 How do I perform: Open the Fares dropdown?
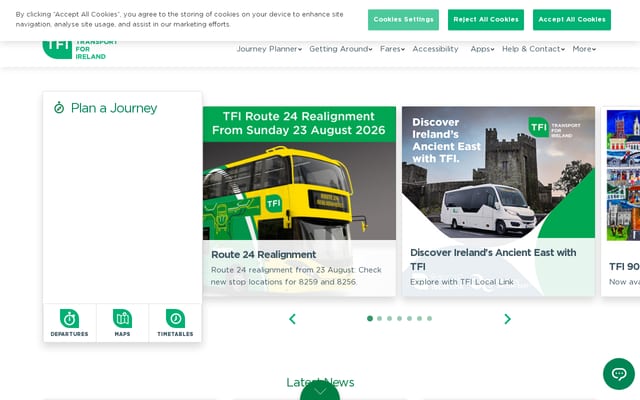[x=392, y=49]
